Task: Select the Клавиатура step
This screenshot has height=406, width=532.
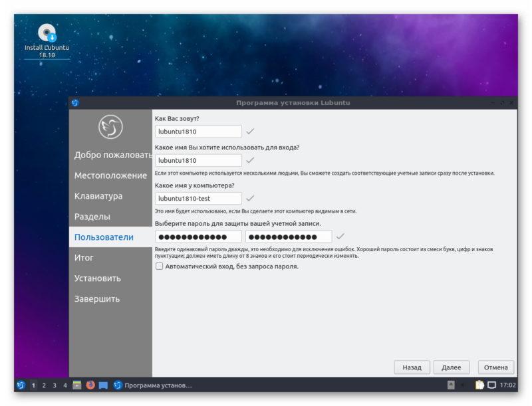Action: coord(110,196)
